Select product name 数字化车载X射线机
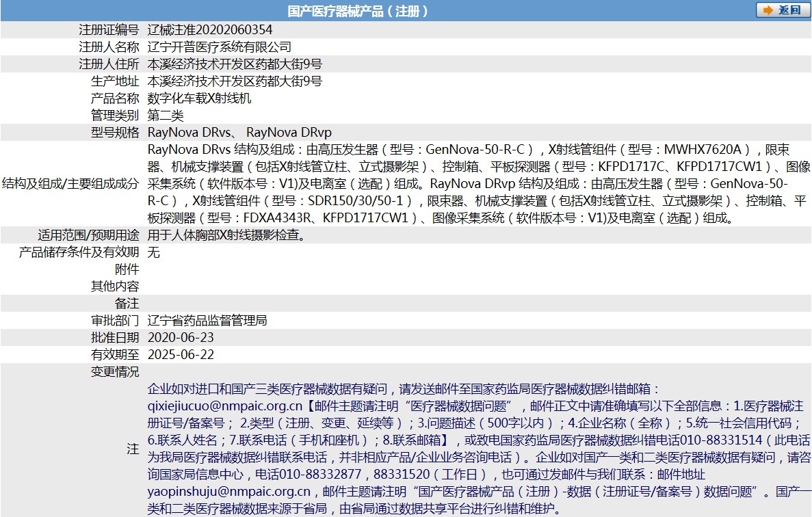 199,98
